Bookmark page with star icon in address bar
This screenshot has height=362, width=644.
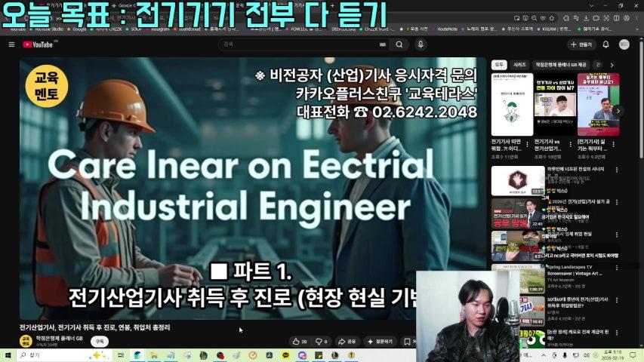(x=552, y=18)
